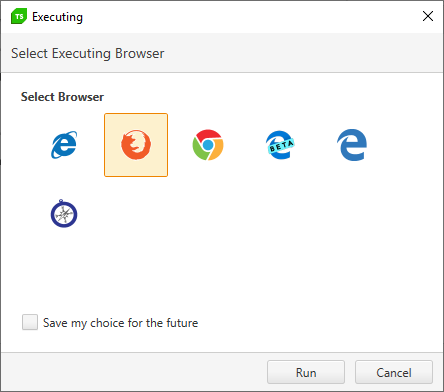
Task: Click the 'Select Browser' section label
Action: click(x=62, y=97)
